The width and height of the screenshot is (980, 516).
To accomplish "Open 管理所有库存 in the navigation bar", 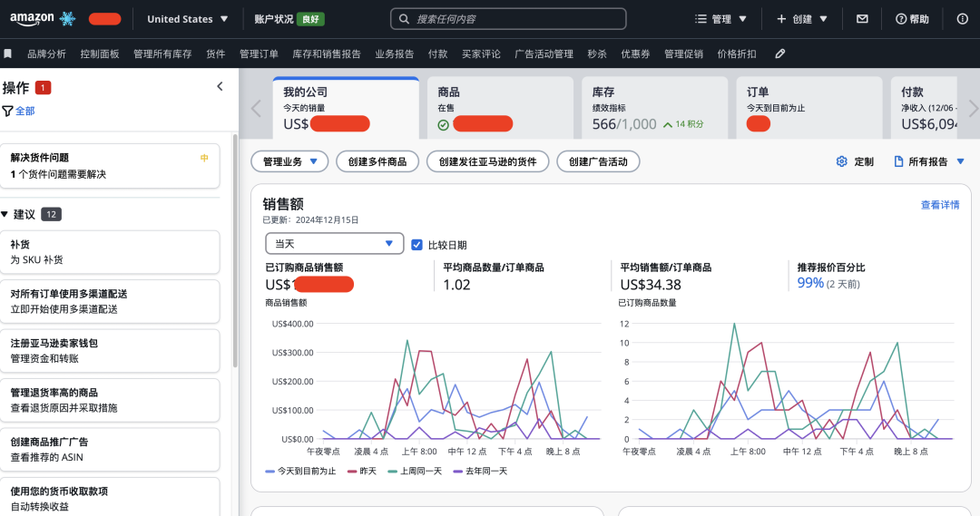I will coord(162,54).
